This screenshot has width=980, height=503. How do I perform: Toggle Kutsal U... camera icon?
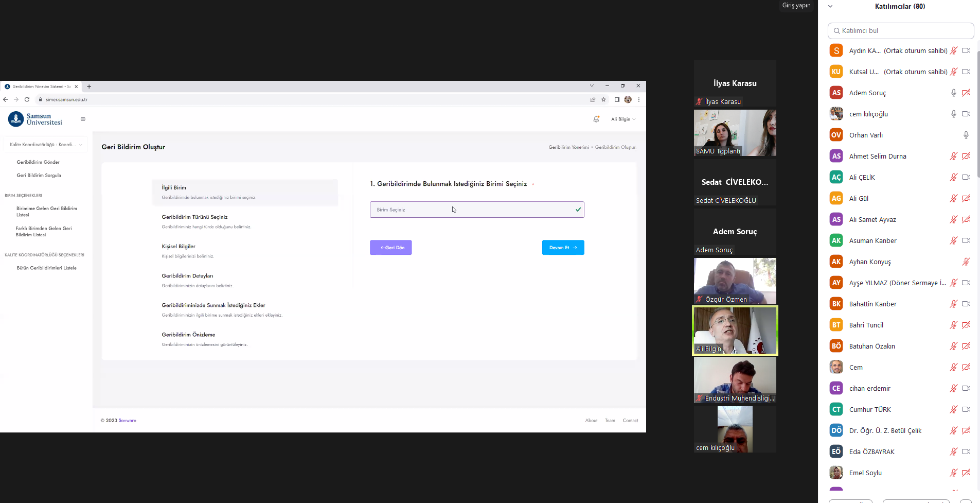point(966,72)
